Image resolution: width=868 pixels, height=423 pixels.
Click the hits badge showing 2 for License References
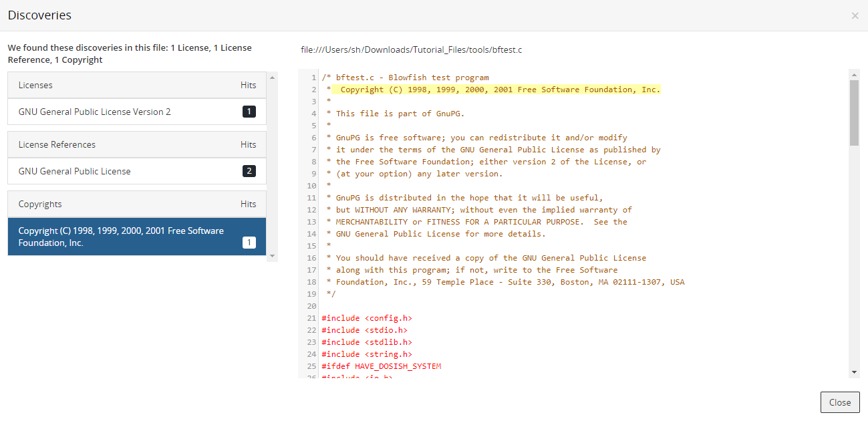249,170
